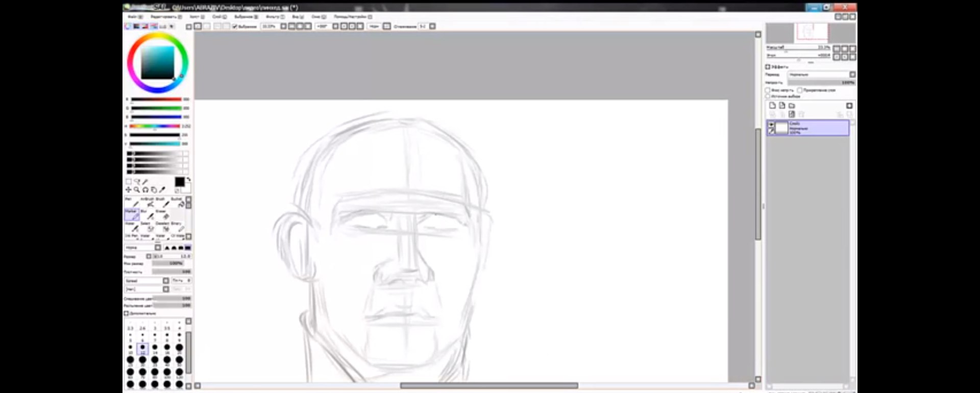Select the Pen brush tool
Screen dimensions: 980x393
pyautogui.click(x=134, y=203)
